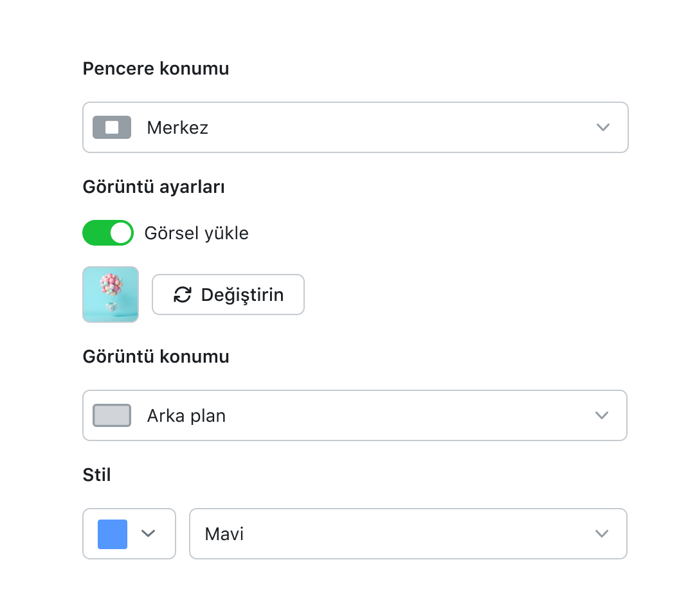Image resolution: width=679 pixels, height=616 pixels.
Task: Expand the color picker chevron next to swatch
Action: (x=149, y=534)
